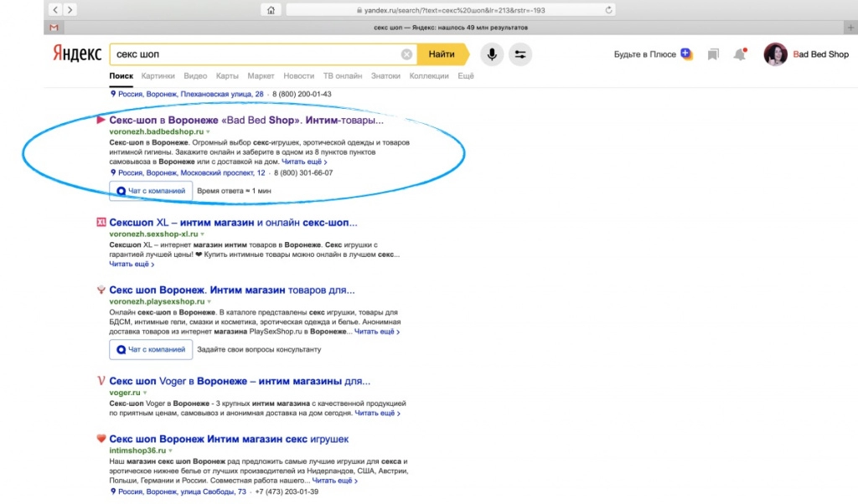Open the Bad Bed Shop profile avatar
This screenshot has width=858, height=504.
click(775, 54)
